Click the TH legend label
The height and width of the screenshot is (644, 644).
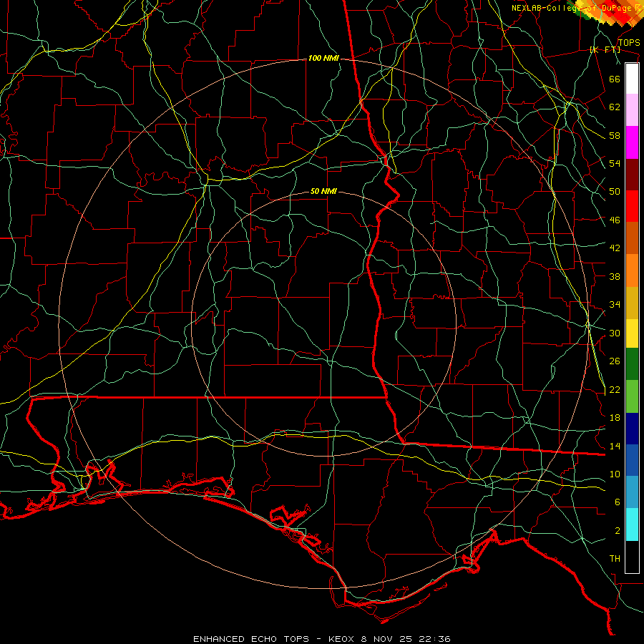(x=615, y=559)
